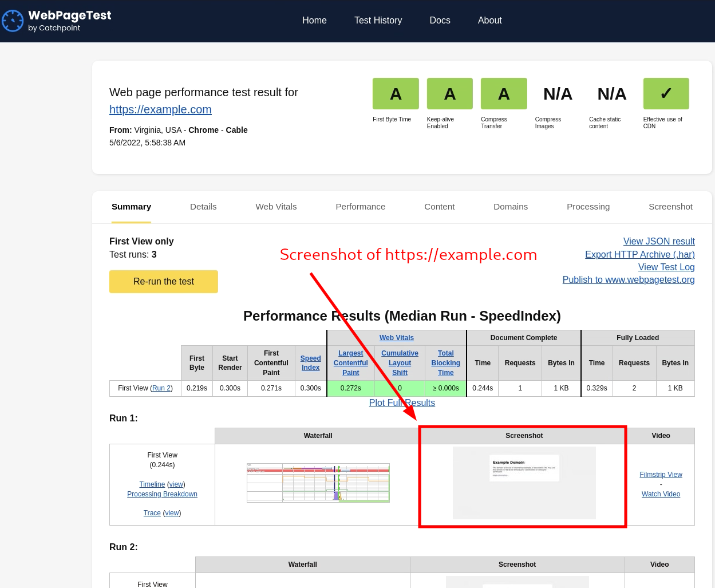Viewport: 715px width, 588px height.
Task: Click the Plot Full Results link
Action: [x=402, y=402]
